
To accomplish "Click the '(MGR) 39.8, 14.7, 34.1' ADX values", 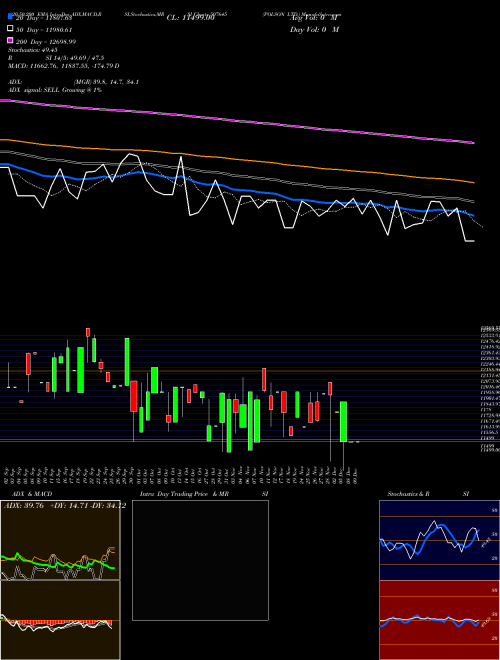I will point(106,82).
